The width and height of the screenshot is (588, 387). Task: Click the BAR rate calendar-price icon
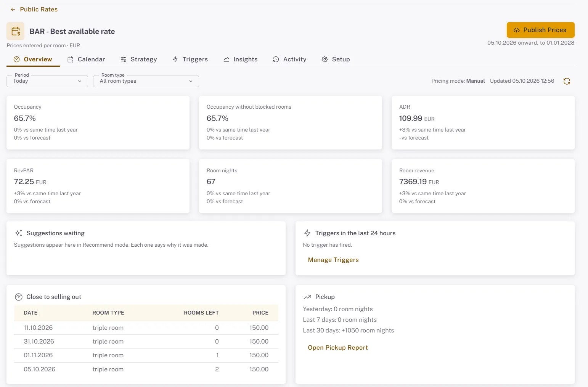[x=16, y=31]
